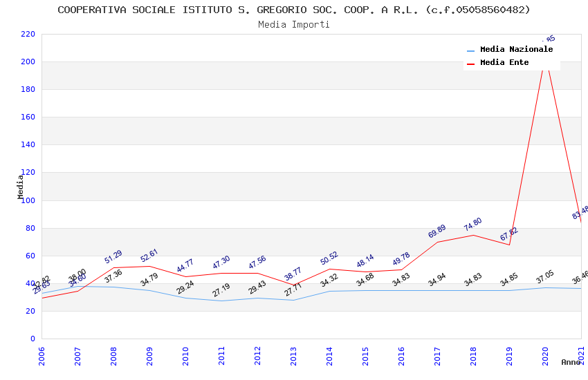The image size is (588, 380).
Task: Click the 52.61 data label for 2009
Action: tap(149, 256)
